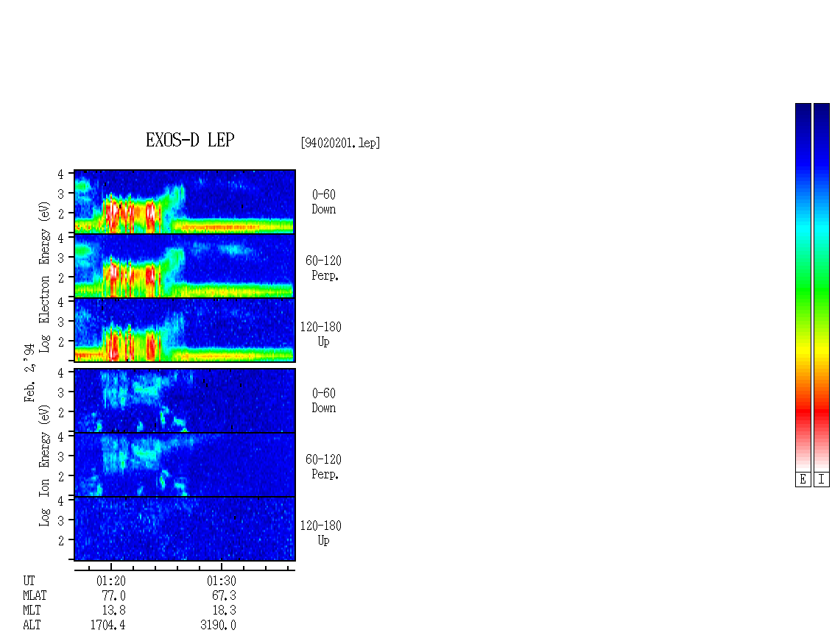Click the MLAT value 67.3

(x=224, y=595)
